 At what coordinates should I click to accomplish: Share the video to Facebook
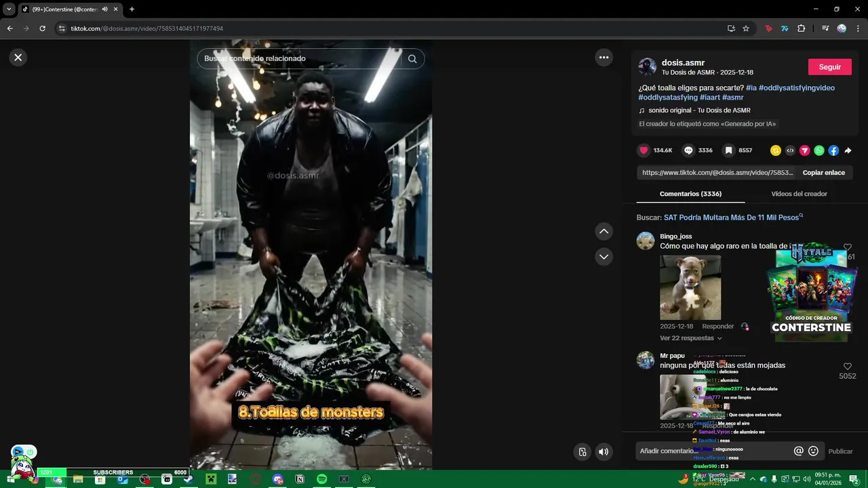click(833, 150)
